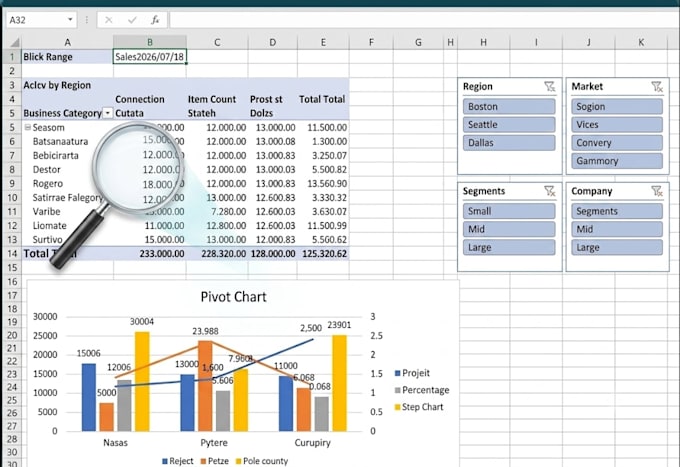Collapse the Seasom row group

click(28, 127)
